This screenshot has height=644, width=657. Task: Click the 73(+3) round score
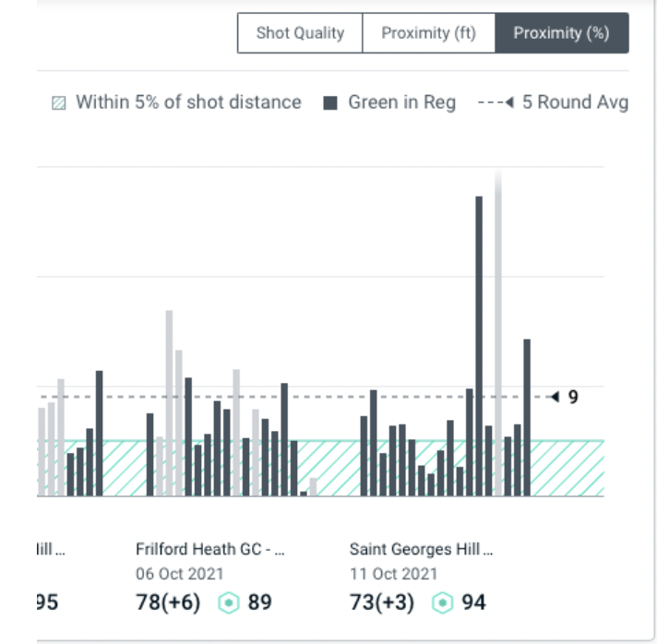(x=381, y=603)
